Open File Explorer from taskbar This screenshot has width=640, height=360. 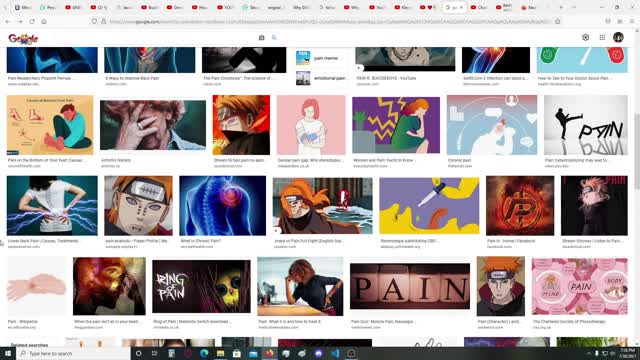pos(220,353)
